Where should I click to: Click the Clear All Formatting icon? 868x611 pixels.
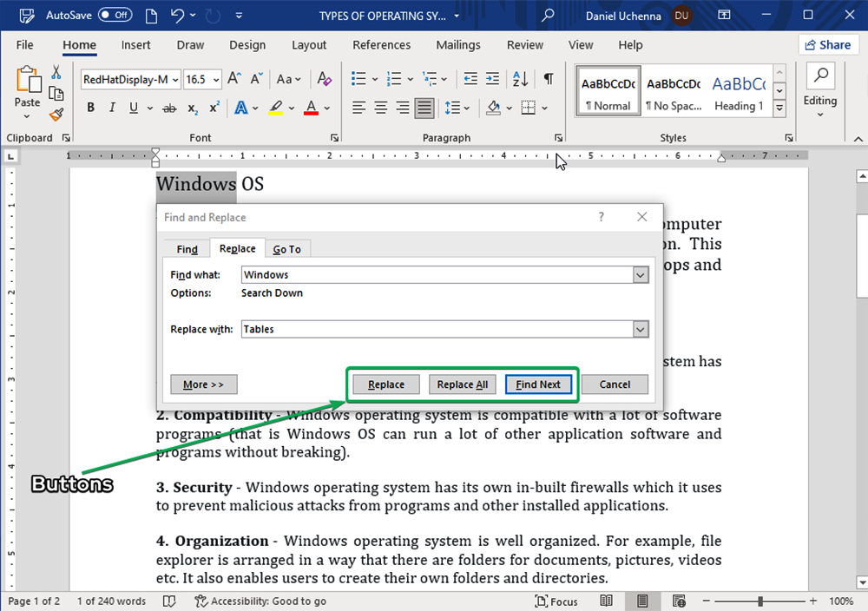click(x=325, y=79)
